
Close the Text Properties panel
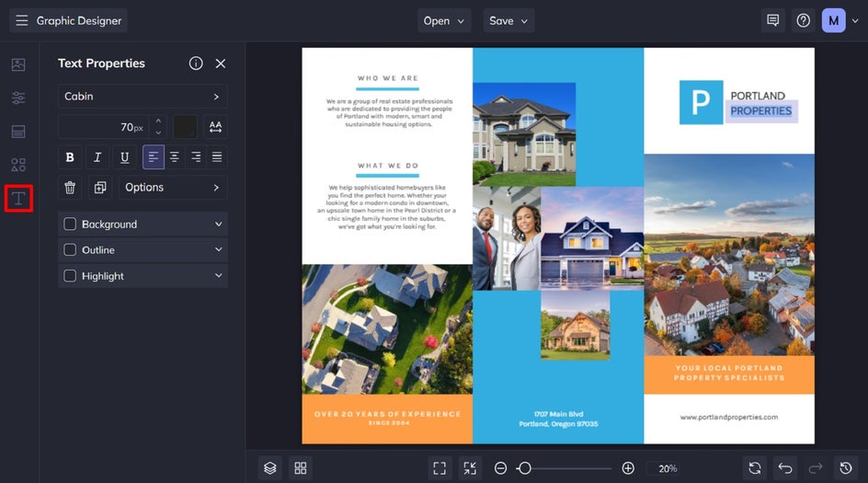[221, 63]
